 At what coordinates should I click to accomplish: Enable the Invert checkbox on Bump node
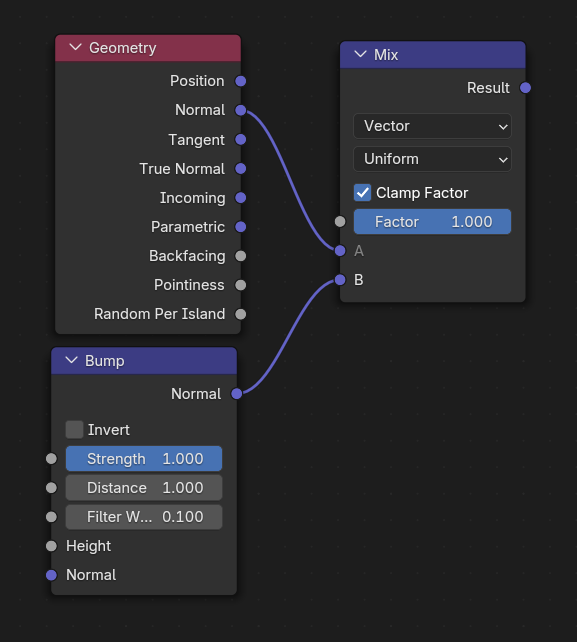[x=74, y=430]
